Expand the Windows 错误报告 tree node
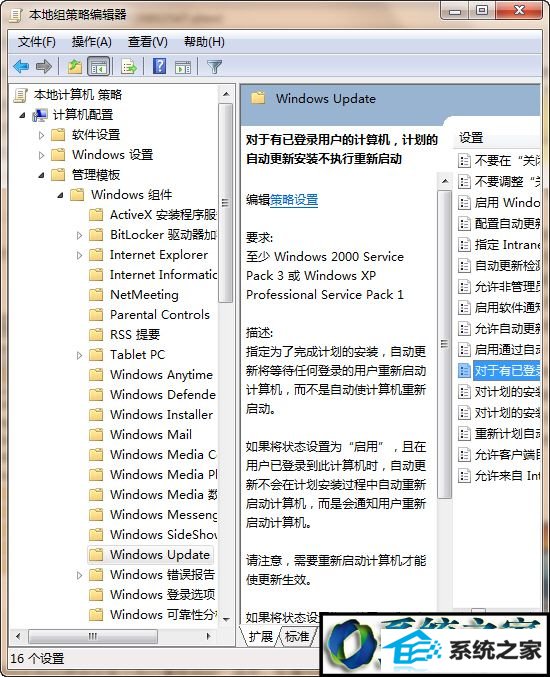Screen dimensions: 550x677 pos(79,575)
